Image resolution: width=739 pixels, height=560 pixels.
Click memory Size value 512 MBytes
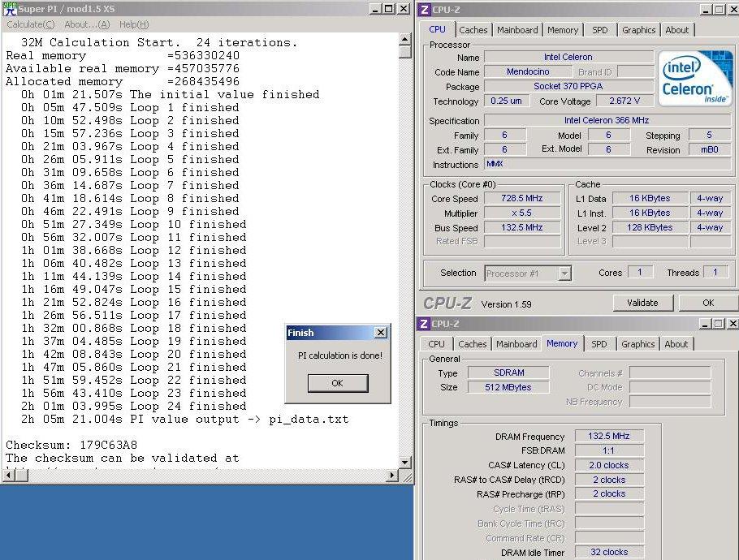508,387
